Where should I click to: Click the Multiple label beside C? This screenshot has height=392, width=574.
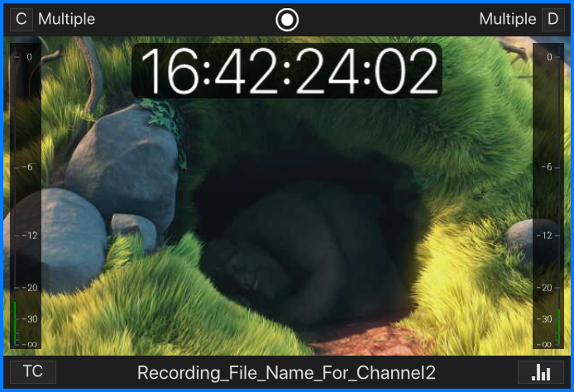pos(67,19)
